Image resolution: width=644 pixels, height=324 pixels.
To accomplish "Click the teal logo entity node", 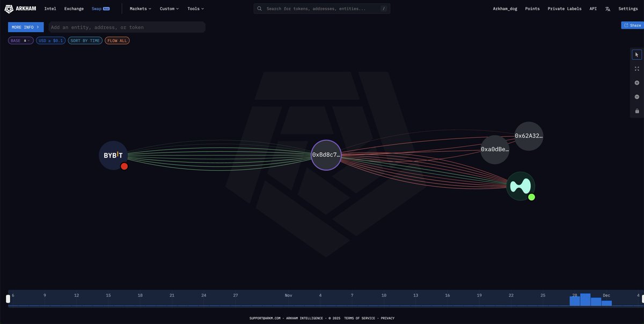I will 521,186.
